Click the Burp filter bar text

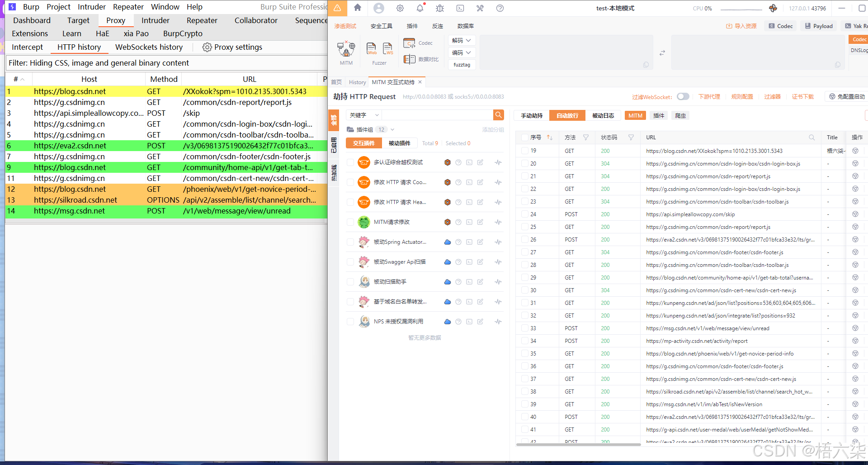point(99,63)
